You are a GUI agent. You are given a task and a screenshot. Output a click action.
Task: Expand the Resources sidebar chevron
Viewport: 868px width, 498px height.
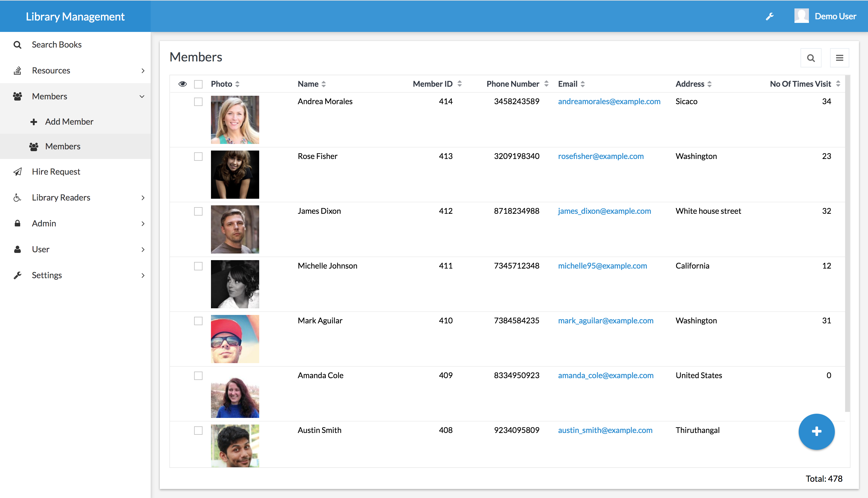pos(143,71)
